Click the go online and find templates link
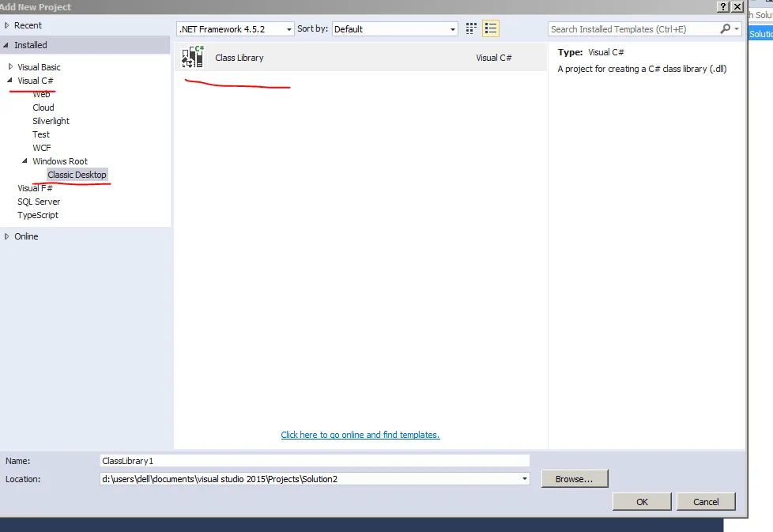 pyautogui.click(x=360, y=435)
